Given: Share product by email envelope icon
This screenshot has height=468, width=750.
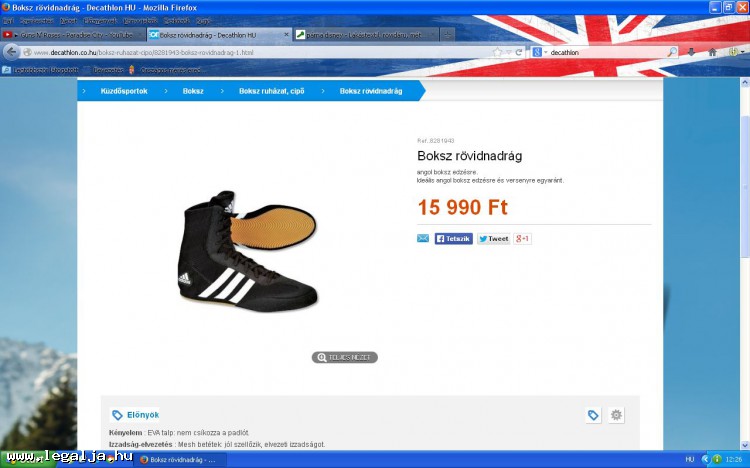Looking at the screenshot, I should [x=423, y=238].
